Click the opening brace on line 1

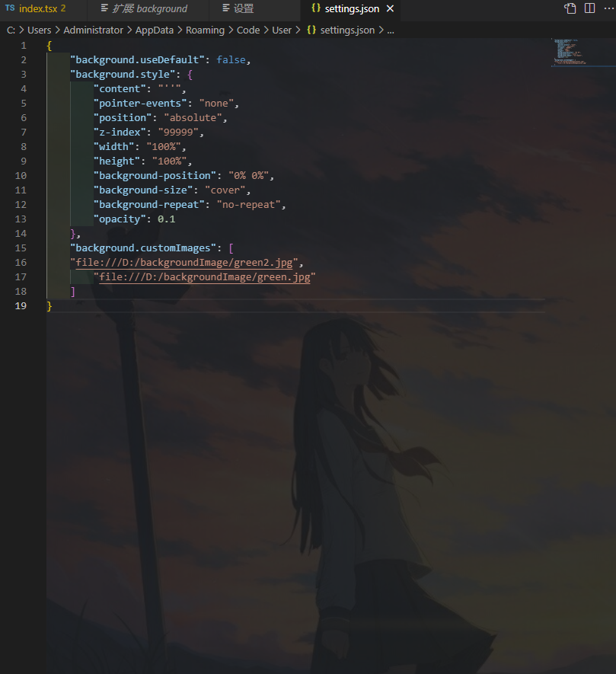click(49, 46)
